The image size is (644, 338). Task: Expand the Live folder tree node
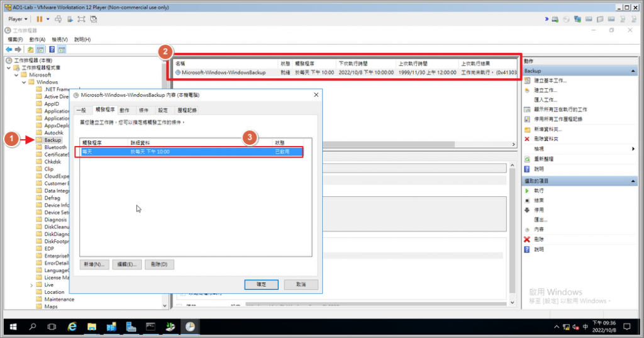coord(31,285)
